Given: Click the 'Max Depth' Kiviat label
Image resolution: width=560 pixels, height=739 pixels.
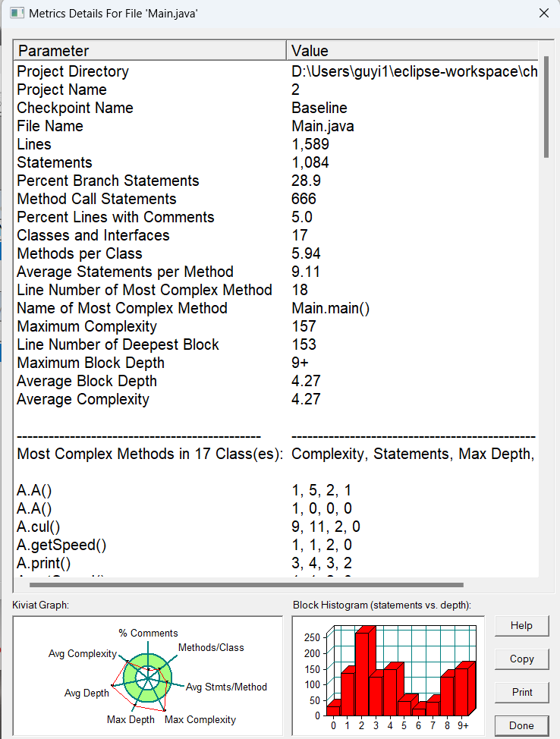Looking at the screenshot, I should 131,720.
